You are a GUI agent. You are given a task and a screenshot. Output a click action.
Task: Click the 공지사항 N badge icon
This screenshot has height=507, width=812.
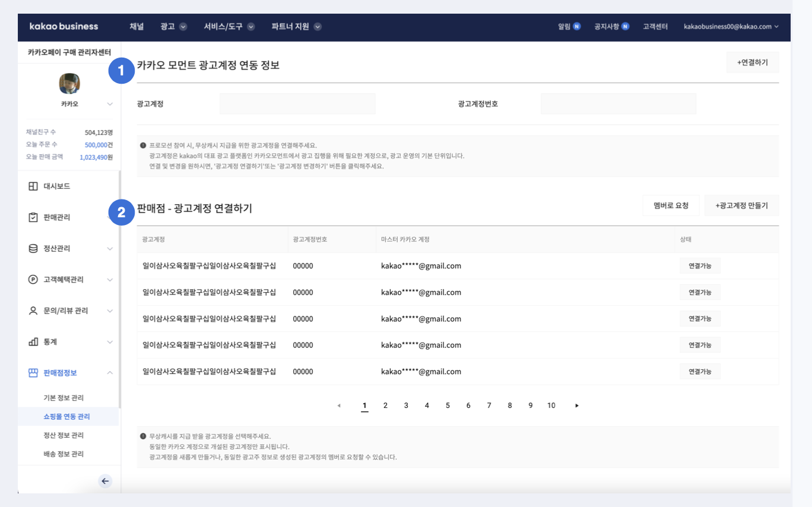[x=625, y=27]
